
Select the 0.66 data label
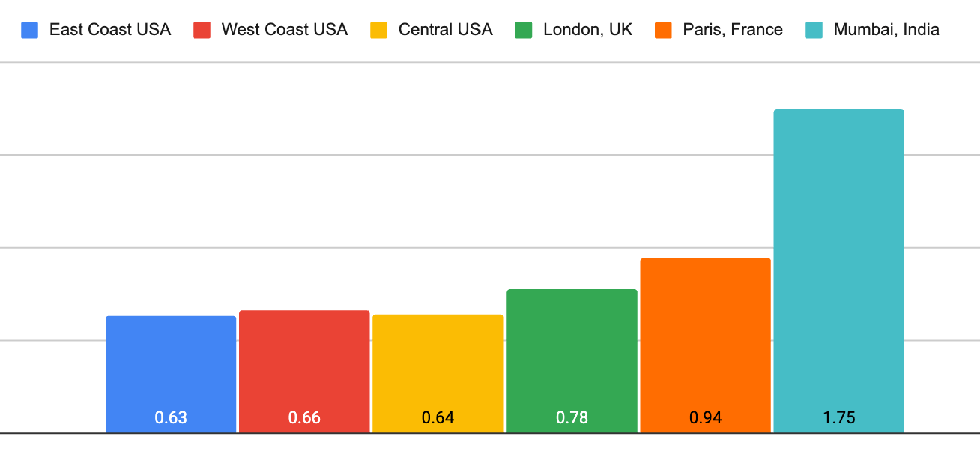(304, 417)
